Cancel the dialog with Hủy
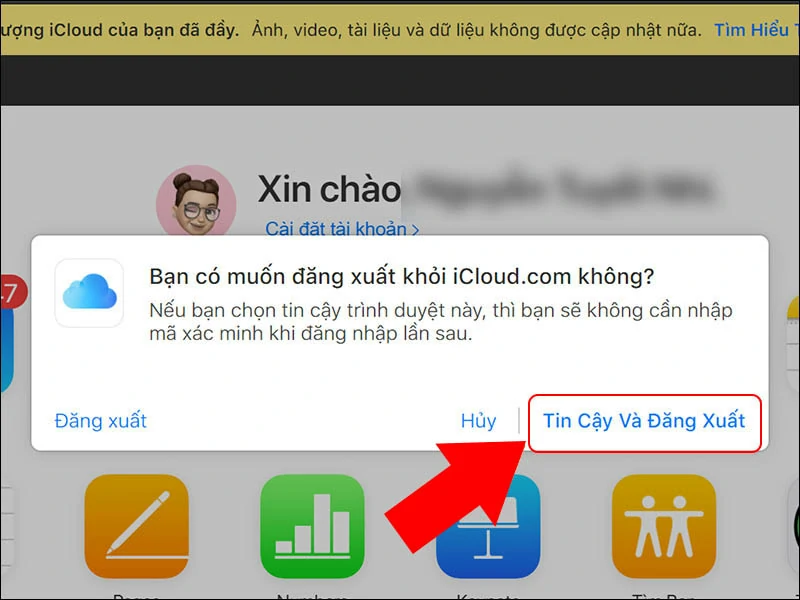The image size is (800, 600). pos(478,421)
